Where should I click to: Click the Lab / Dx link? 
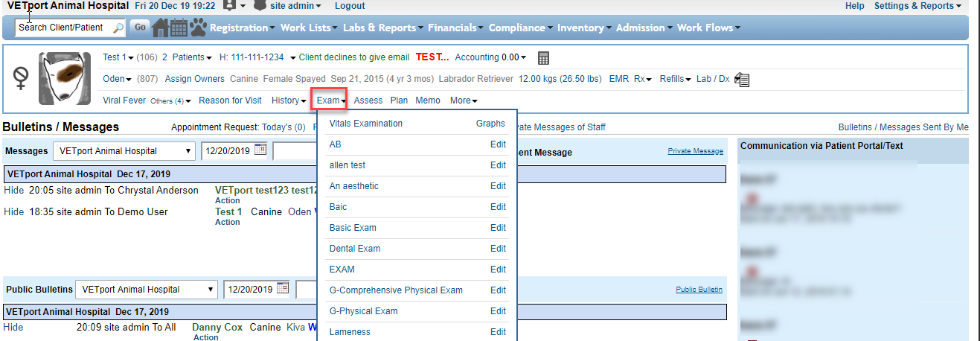[x=713, y=79]
